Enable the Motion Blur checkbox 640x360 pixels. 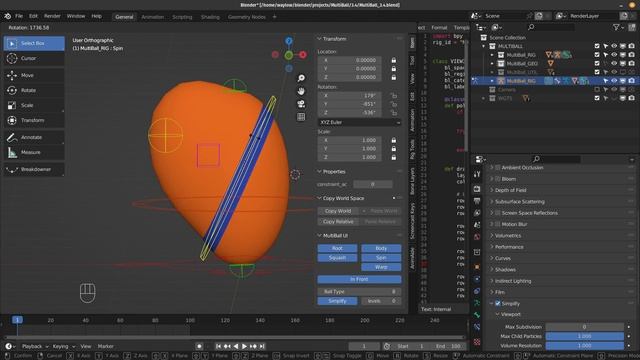[x=498, y=224]
